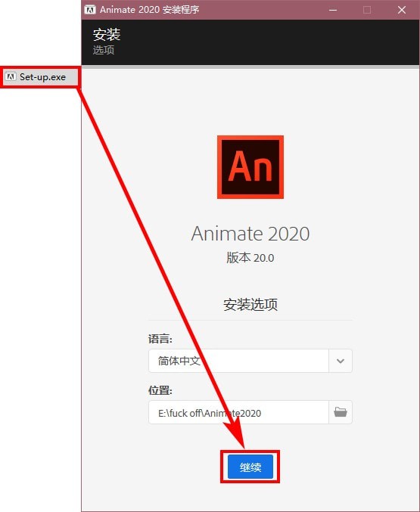Viewport: 420px width, 512px height.
Task: Click the 版本 20.0 version text
Action: [x=250, y=258]
